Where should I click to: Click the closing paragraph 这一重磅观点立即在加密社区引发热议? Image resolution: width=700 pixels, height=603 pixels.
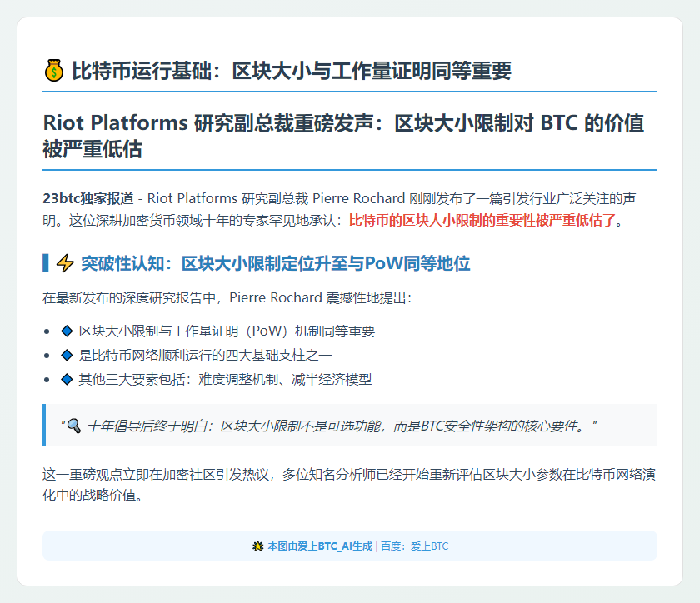(349, 485)
